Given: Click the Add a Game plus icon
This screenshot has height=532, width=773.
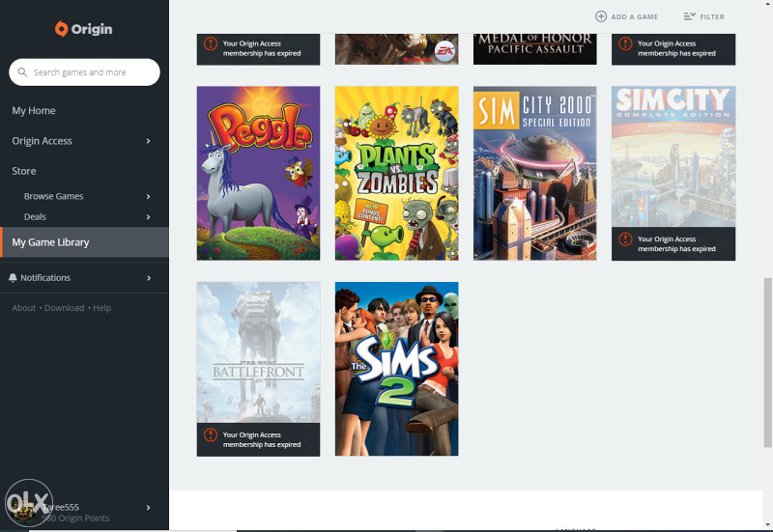Looking at the screenshot, I should coord(601,16).
